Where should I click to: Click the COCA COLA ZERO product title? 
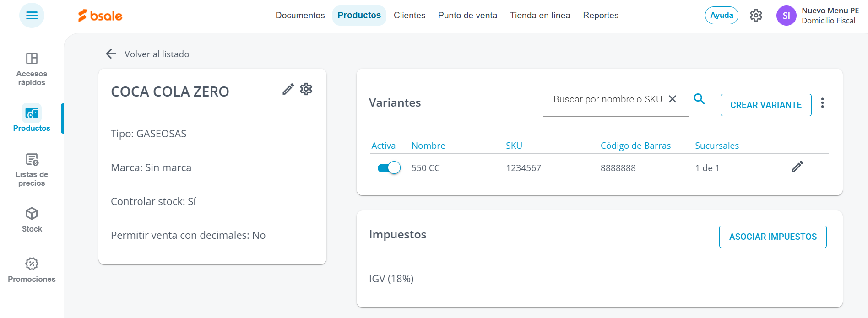pyautogui.click(x=170, y=92)
